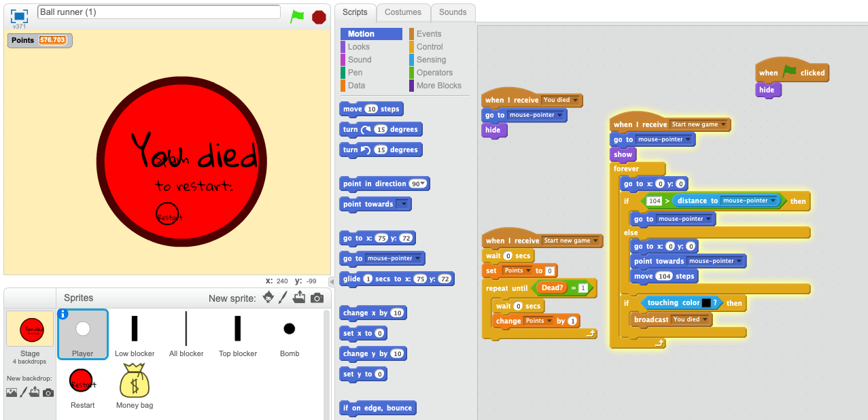The width and height of the screenshot is (868, 420).
Task: Click the black color swatch in touching color block
Action: point(706,303)
